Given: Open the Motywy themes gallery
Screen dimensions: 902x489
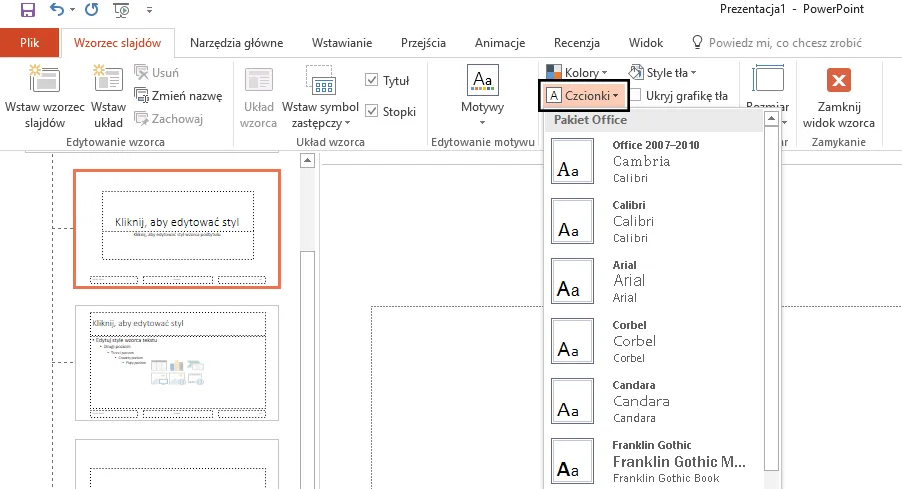Looking at the screenshot, I should coord(482,97).
